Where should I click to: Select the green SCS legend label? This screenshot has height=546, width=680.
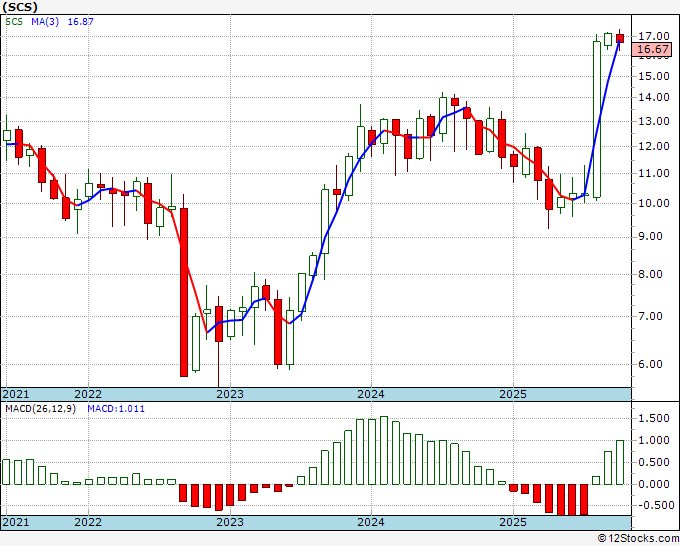click(x=14, y=22)
